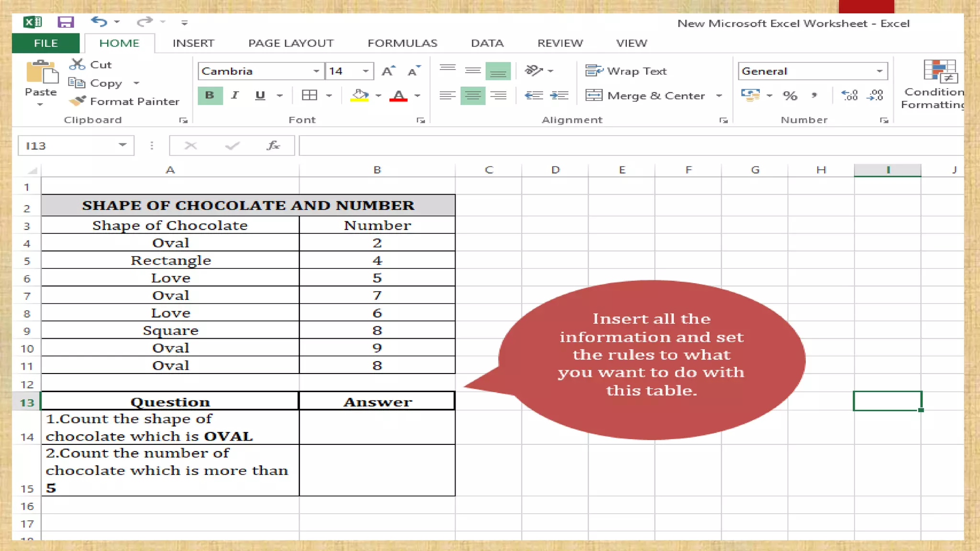This screenshot has height=551, width=980.
Task: Open the FILE tab
Action: (45, 43)
